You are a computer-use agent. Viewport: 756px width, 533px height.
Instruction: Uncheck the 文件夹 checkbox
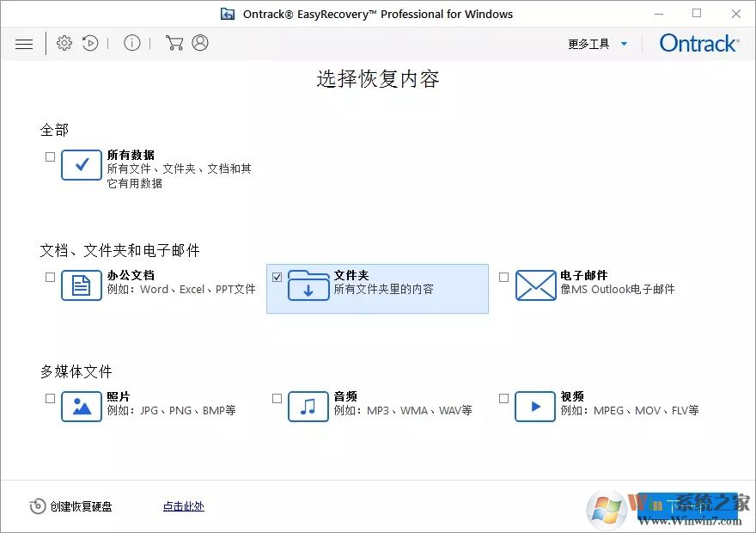tap(277, 276)
